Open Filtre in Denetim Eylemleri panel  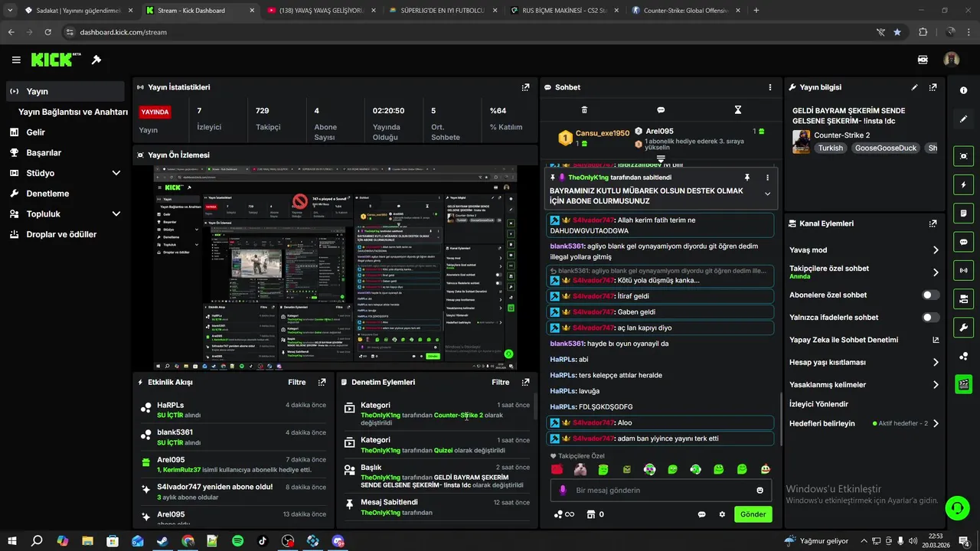coord(501,382)
